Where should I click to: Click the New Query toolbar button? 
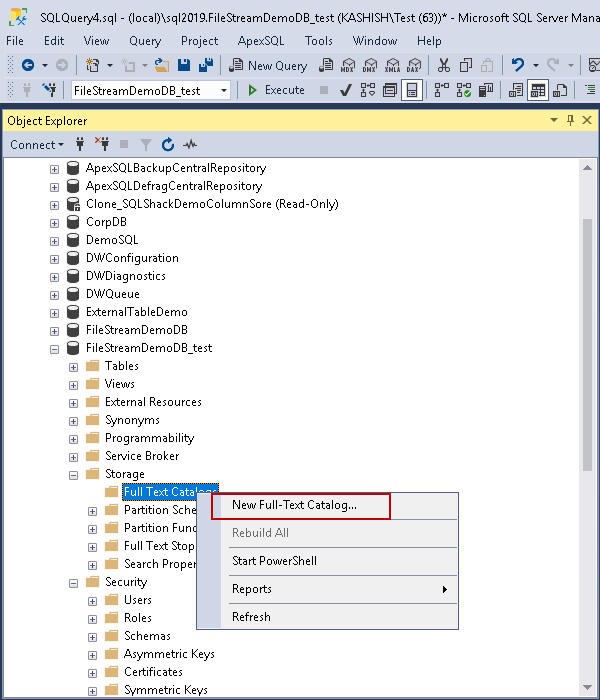pyautogui.click(x=268, y=65)
